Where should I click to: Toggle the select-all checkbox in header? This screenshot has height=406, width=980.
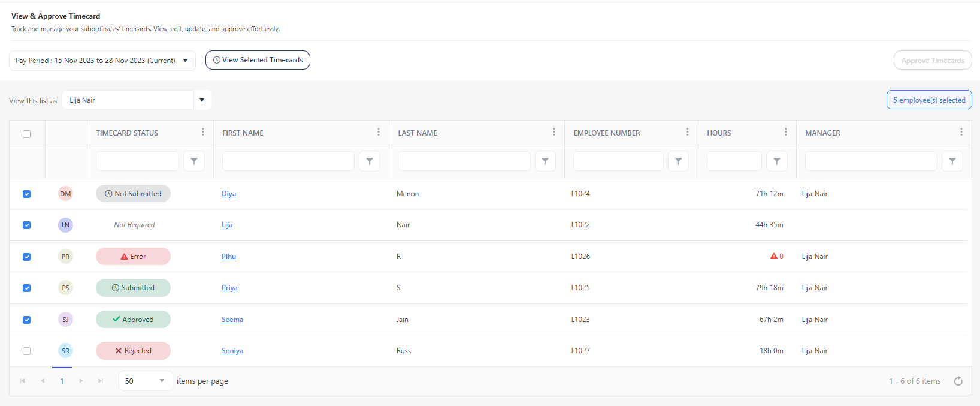pos(26,134)
